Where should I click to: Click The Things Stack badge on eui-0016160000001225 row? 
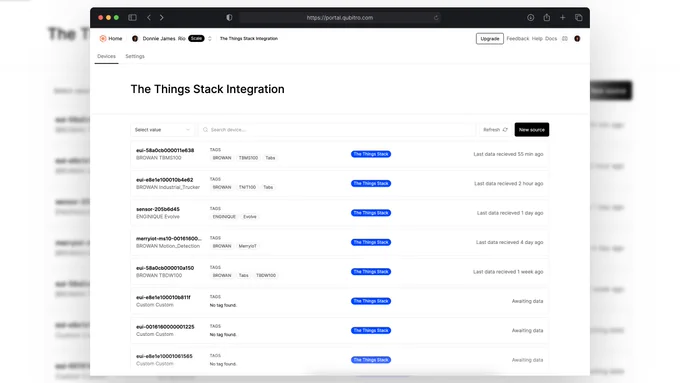(x=371, y=331)
